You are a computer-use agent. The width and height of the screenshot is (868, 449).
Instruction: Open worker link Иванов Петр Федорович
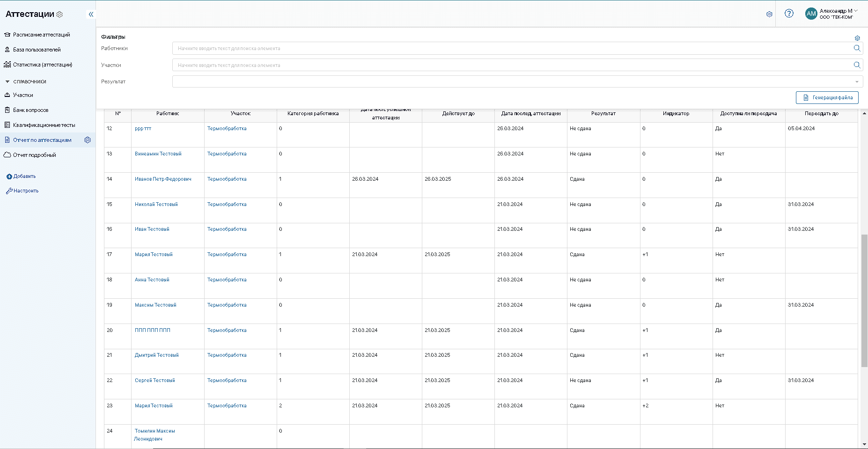coord(163,179)
